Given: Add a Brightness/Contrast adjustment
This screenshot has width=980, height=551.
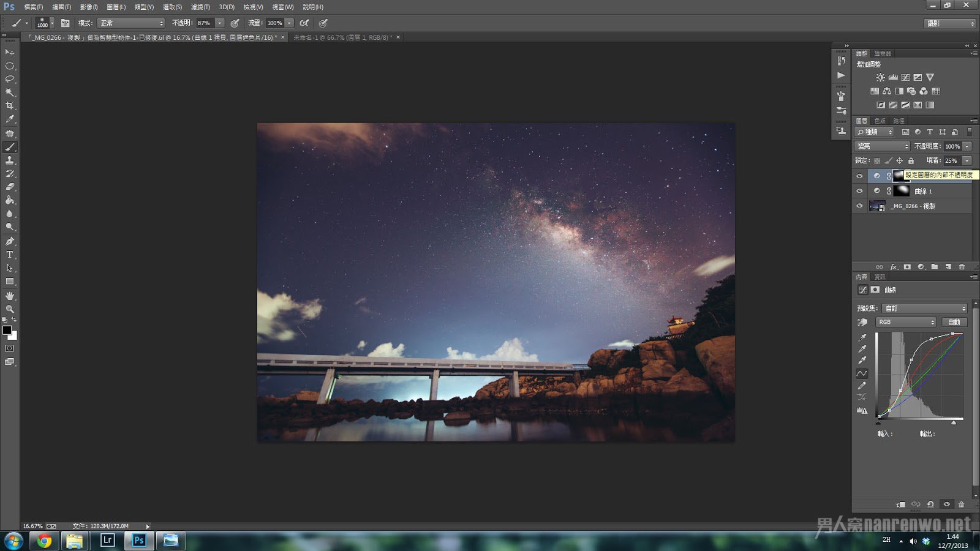Looking at the screenshot, I should [880, 77].
